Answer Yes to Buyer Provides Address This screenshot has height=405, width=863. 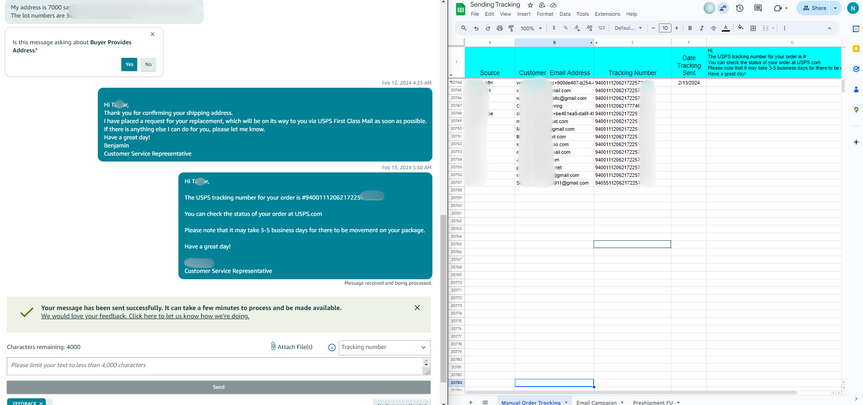tap(129, 64)
